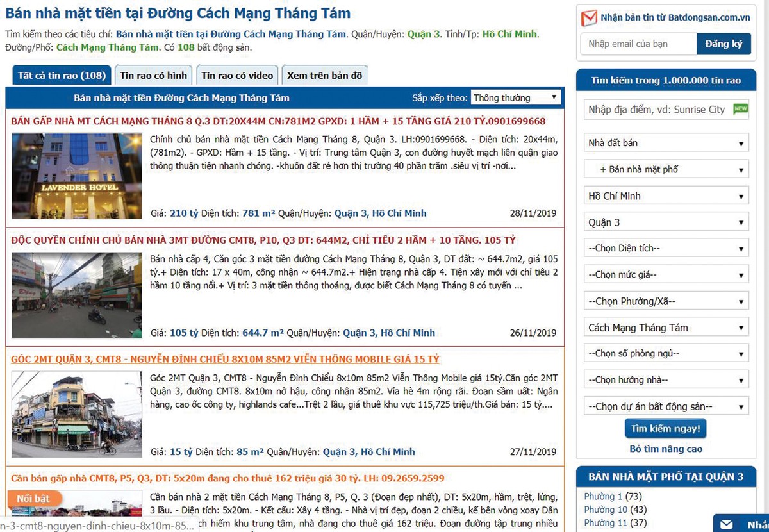
Task: Open the Phường 10 ward link
Action: coord(597,510)
